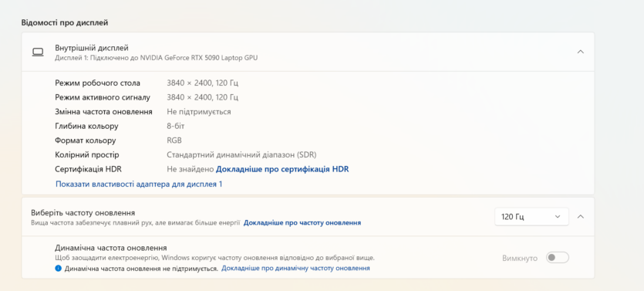Collapse the Виберіть частоту оновлення section chevron
This screenshot has width=644, height=291.
[580, 217]
